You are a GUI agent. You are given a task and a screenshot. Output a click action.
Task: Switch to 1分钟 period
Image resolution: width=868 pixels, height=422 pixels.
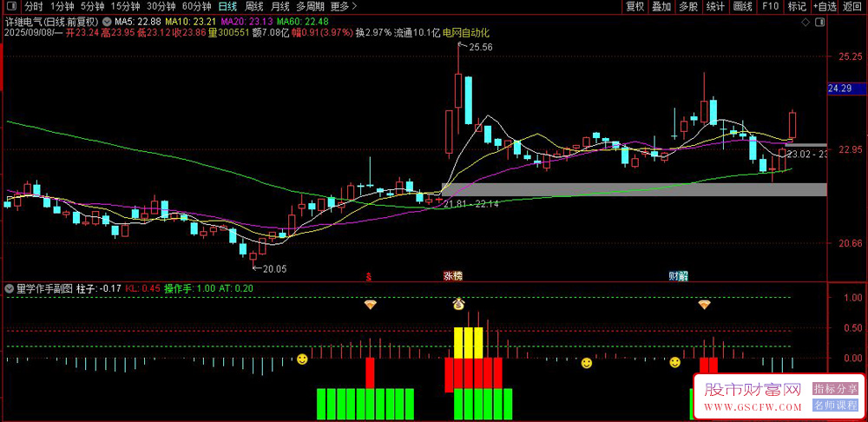[62, 7]
